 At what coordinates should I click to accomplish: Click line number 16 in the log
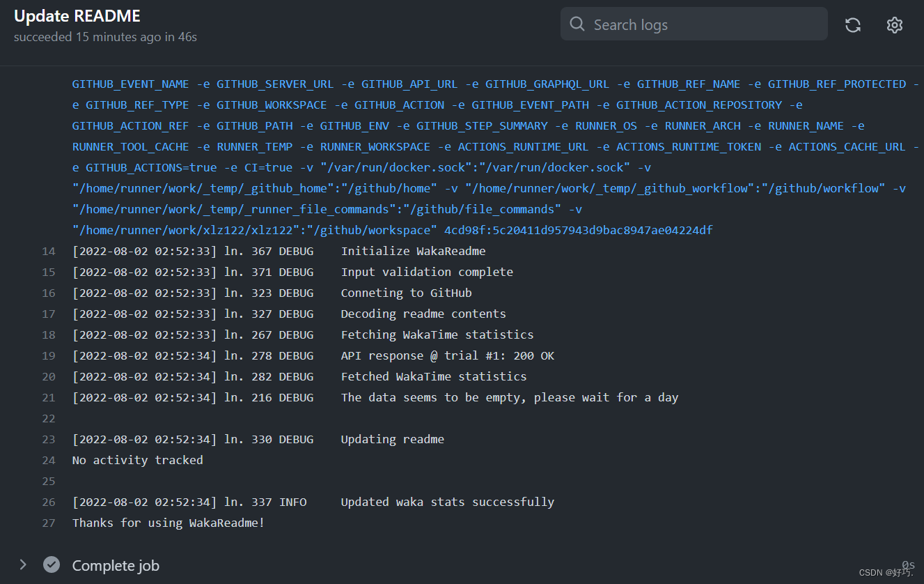pyautogui.click(x=48, y=293)
